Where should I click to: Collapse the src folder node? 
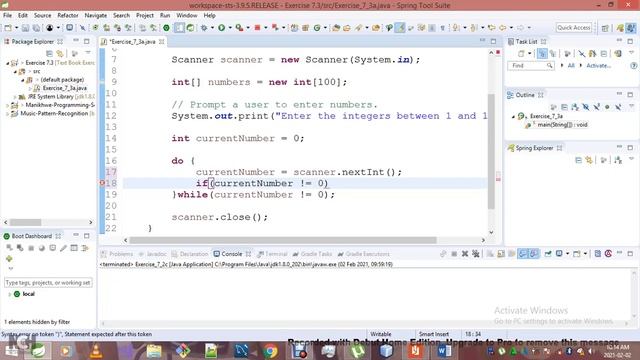(16, 71)
